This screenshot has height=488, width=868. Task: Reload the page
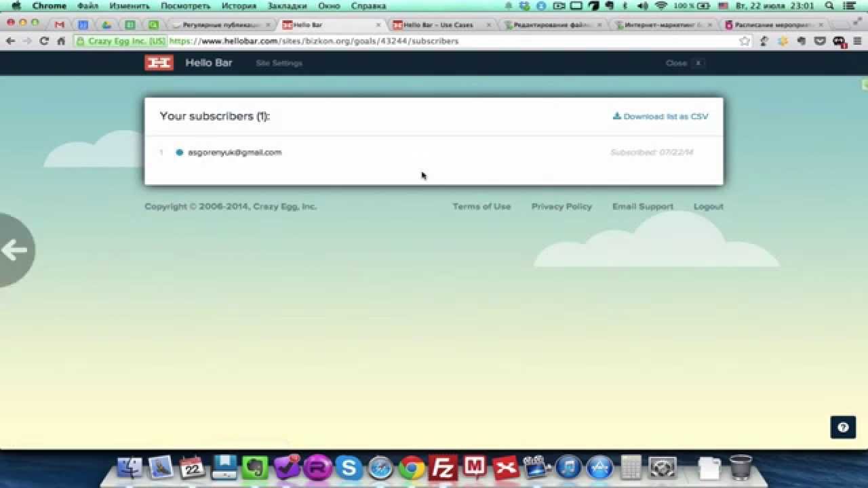point(44,41)
